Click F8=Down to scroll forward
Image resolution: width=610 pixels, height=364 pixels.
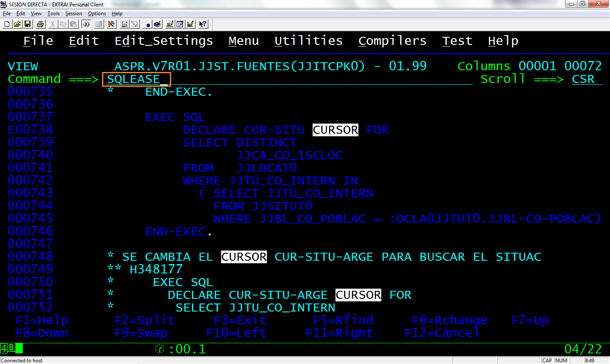(42, 332)
